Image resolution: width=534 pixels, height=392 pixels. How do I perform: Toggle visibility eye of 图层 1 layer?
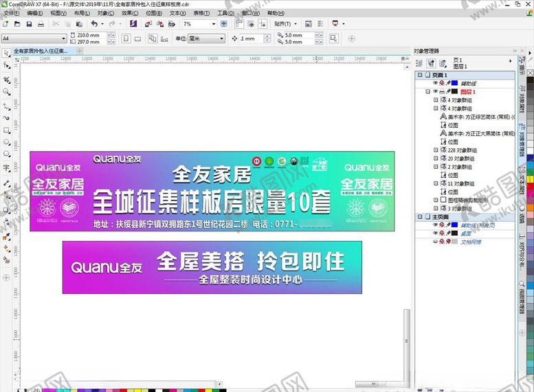click(435, 91)
